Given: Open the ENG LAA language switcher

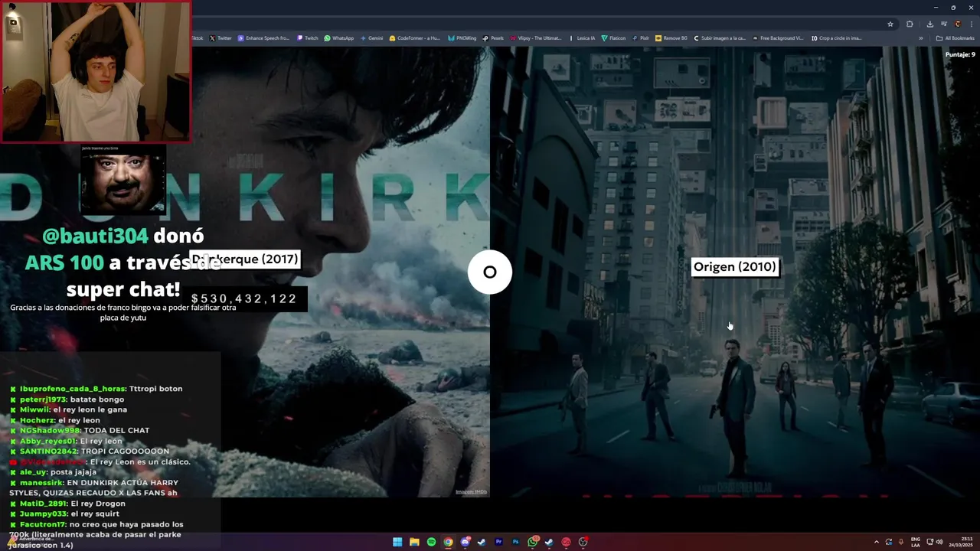Looking at the screenshot, I should pos(916,542).
